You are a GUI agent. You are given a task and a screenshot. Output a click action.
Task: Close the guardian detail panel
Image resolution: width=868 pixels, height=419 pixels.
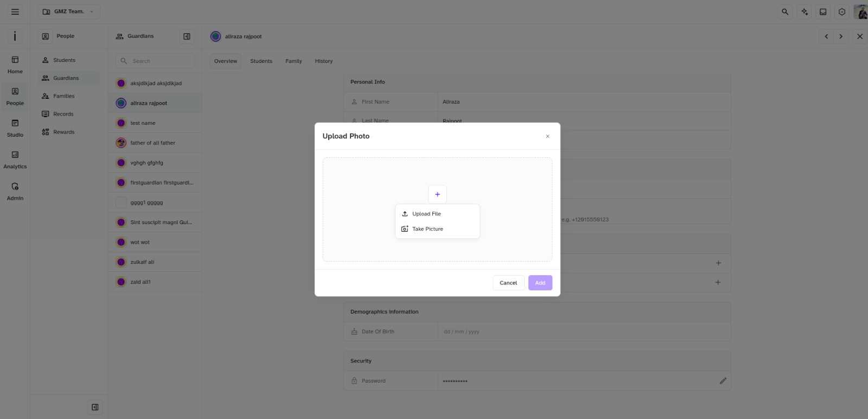pos(860,36)
